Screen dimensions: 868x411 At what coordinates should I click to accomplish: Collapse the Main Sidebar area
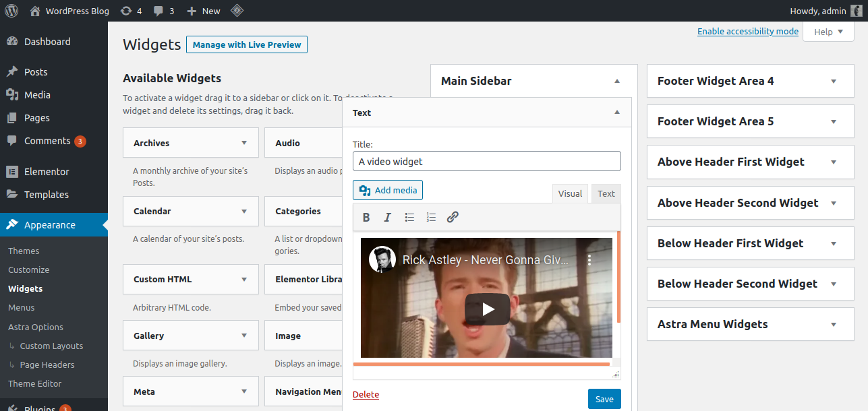[616, 81]
